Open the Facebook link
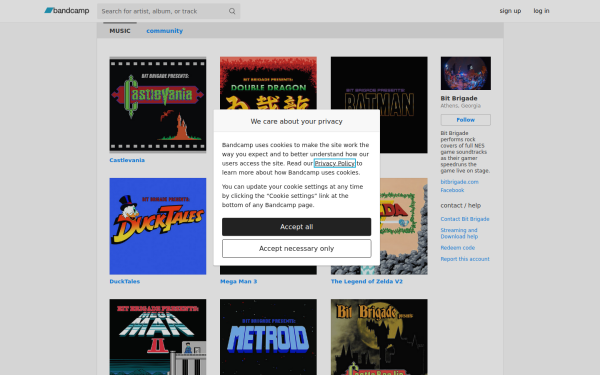 452,190
